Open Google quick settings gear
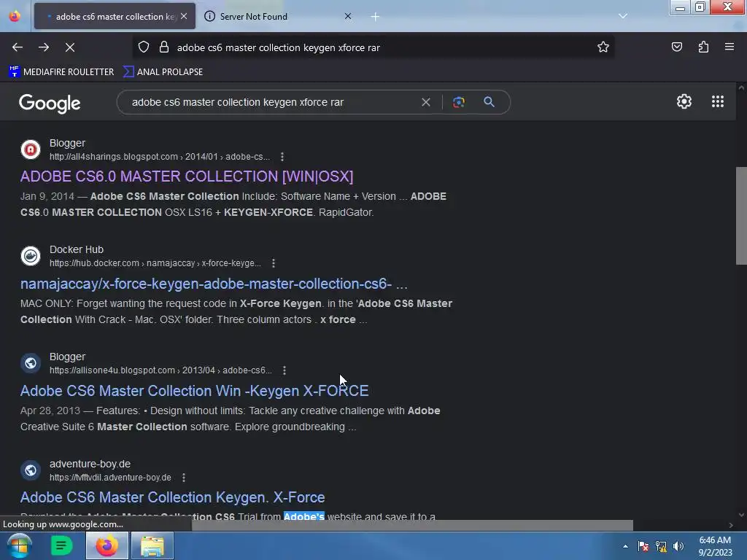The width and height of the screenshot is (747, 560). pyautogui.click(x=684, y=101)
